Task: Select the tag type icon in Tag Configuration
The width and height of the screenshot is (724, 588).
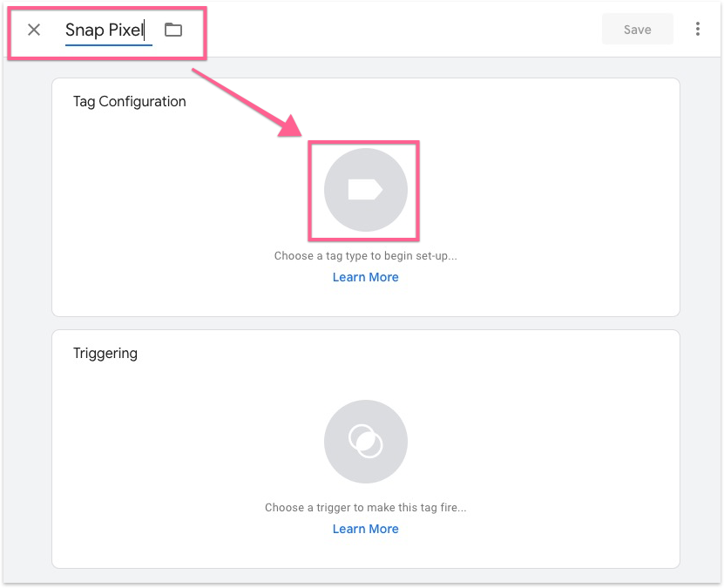Action: 365,190
